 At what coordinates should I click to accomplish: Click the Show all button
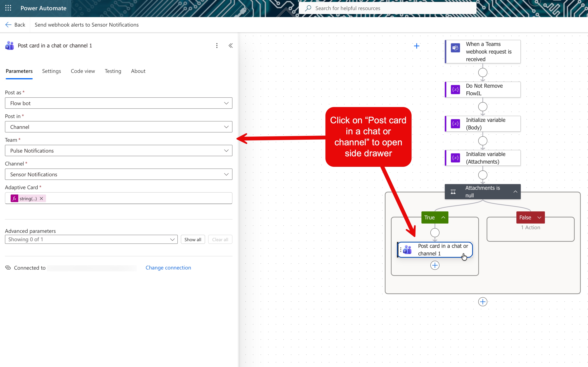click(193, 239)
